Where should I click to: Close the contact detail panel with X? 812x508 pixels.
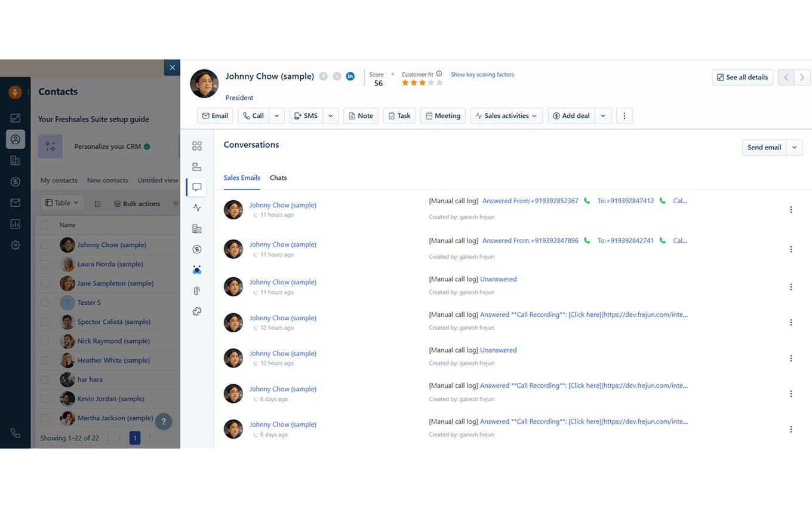(x=172, y=68)
